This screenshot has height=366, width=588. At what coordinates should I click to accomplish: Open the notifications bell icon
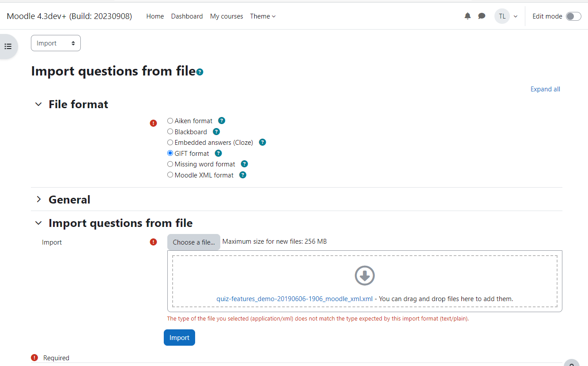pos(467,16)
